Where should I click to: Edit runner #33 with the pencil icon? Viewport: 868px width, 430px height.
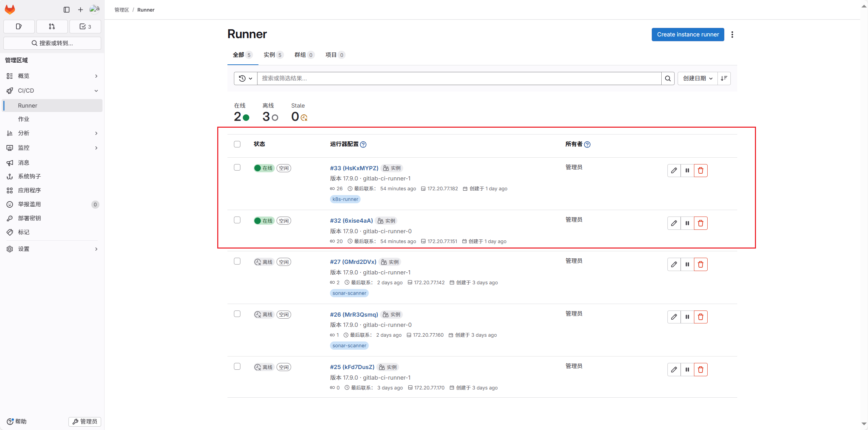tap(674, 170)
